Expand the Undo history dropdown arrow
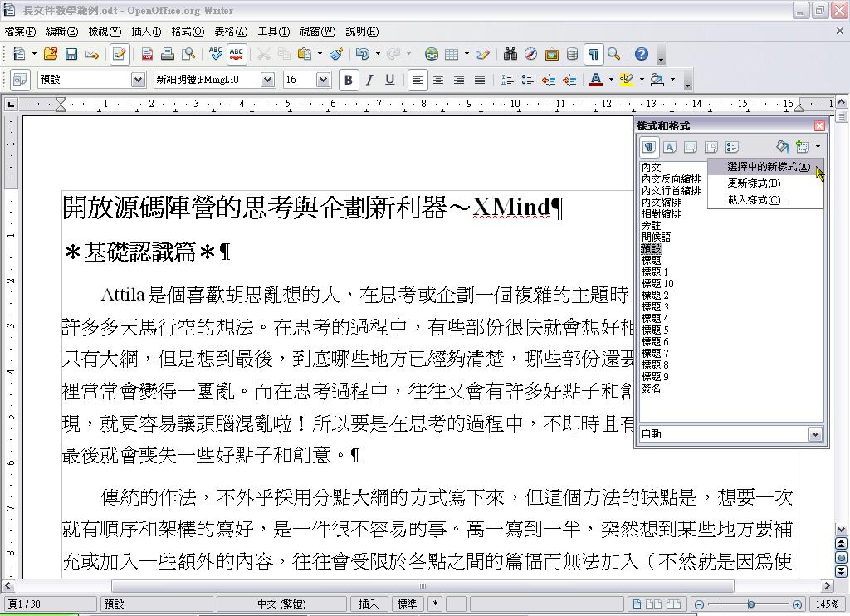850x616 pixels. 378,54
